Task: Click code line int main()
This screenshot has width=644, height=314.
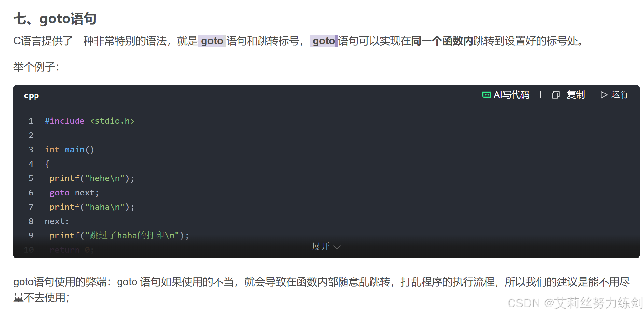Action: 69,150
